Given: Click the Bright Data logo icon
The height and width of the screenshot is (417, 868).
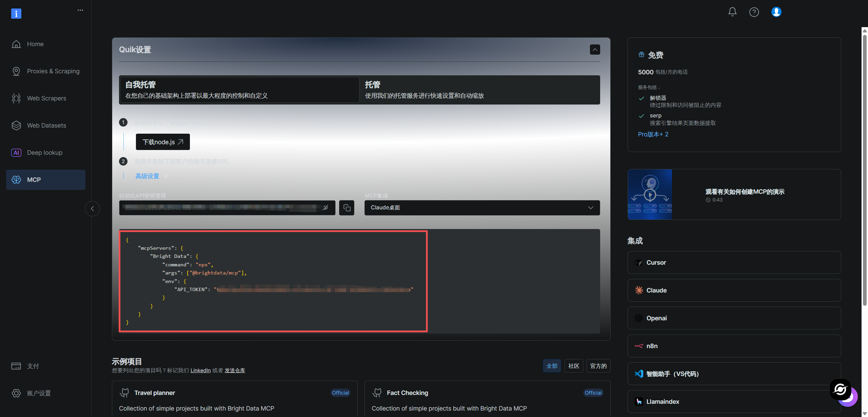Looking at the screenshot, I should coord(16,14).
